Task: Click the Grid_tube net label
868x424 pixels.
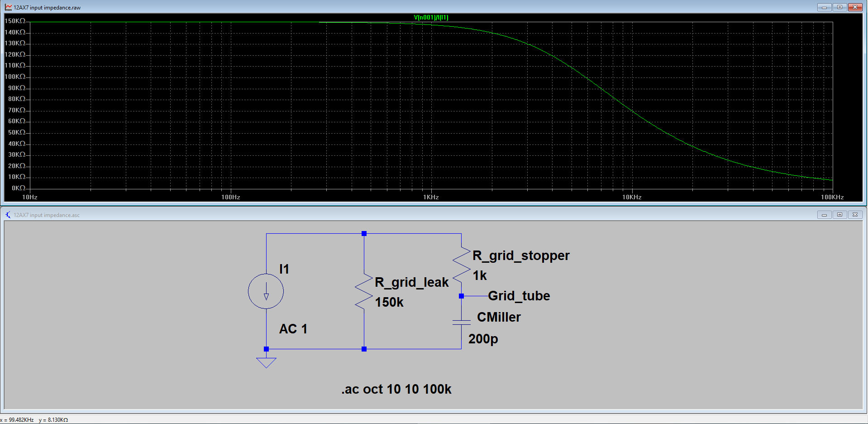Action: pos(519,296)
